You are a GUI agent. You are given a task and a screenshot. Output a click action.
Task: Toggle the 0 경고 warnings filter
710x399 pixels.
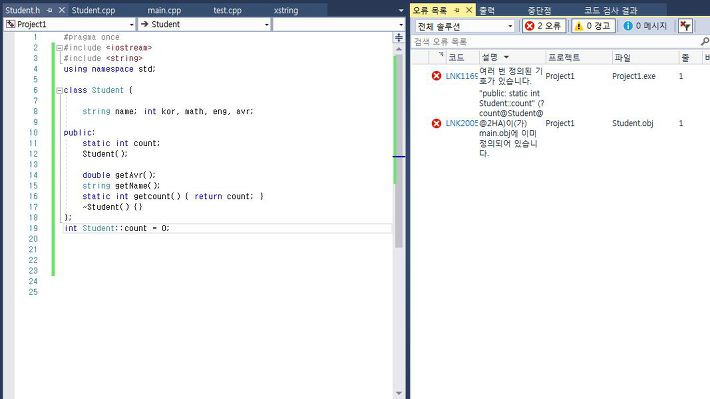tap(592, 26)
